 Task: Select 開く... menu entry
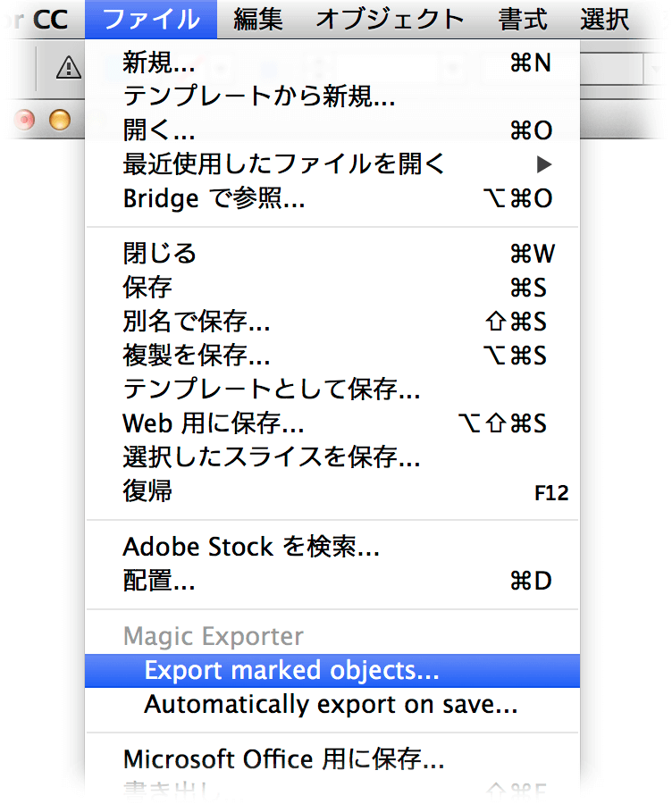160,130
